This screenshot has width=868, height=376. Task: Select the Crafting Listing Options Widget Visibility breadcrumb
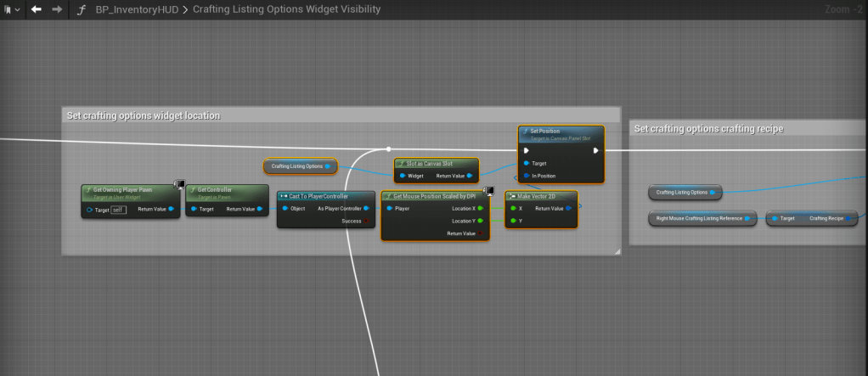(x=287, y=9)
